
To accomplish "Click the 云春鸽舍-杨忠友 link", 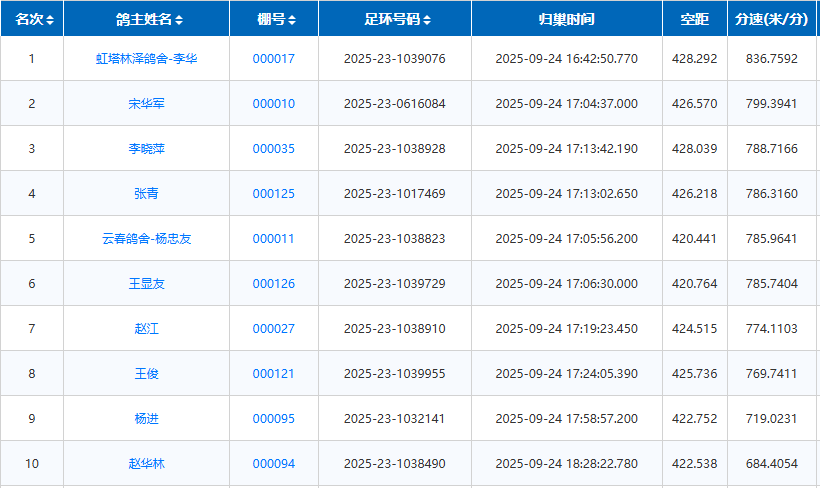I will [x=146, y=239].
